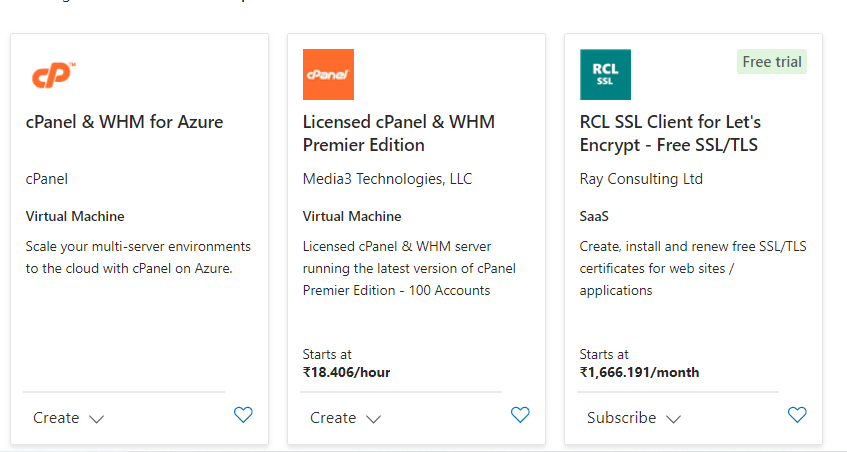Click the cPanel logo on the first card
Image resolution: width=847 pixels, height=452 pixels.
[53, 75]
